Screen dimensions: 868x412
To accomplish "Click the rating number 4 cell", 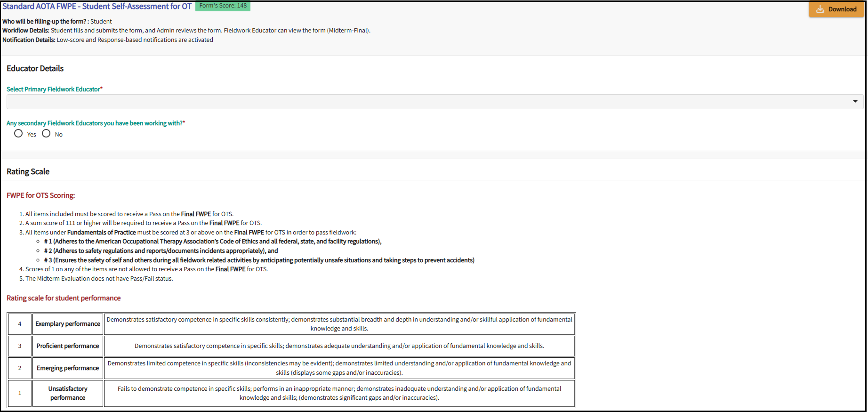I will click(x=20, y=324).
